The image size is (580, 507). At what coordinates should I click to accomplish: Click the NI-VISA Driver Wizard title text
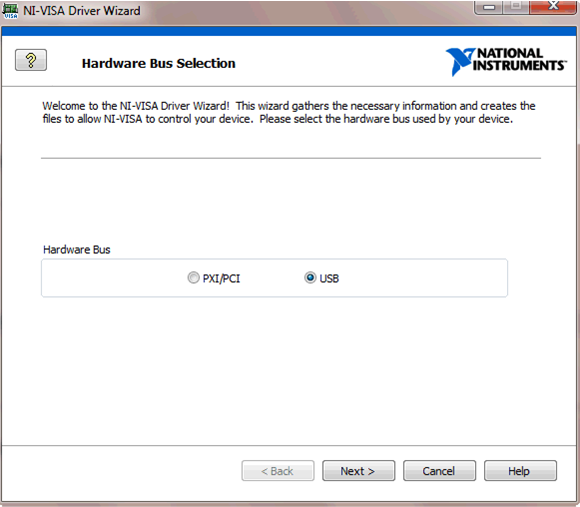coord(82,11)
